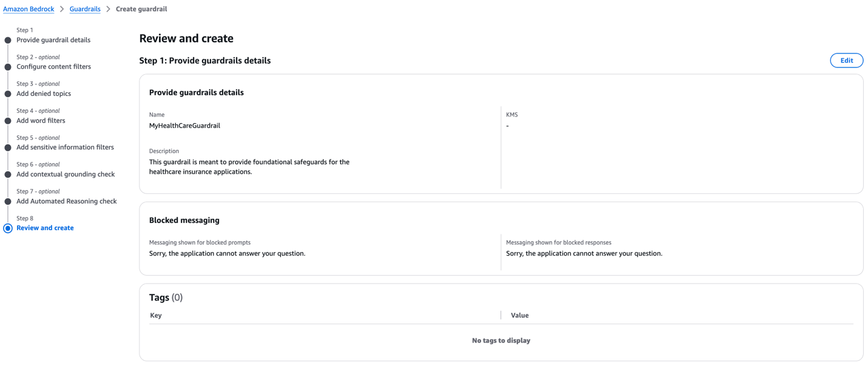This screenshot has height=371, width=868.
Task: Click the Value column header in Tags
Action: [519, 315]
